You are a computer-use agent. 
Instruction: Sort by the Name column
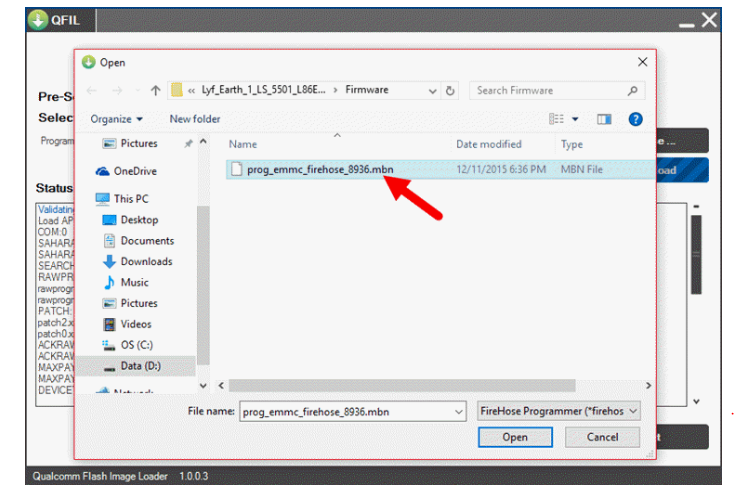click(x=242, y=144)
